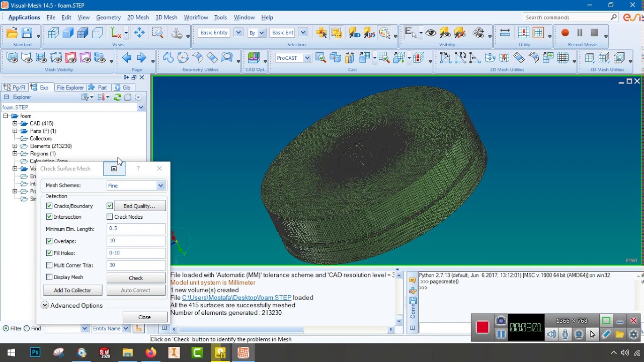Click the first triangle node 2D Mesh Utilities icon
This screenshot has height=362, width=644.
pyautogui.click(x=445, y=58)
